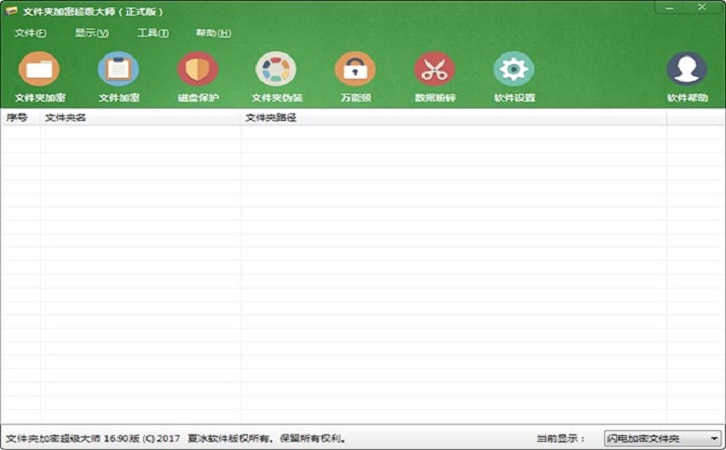Expand the 当前显示 dropdown arrow
Viewport: 726px width, 450px height.
click(714, 439)
